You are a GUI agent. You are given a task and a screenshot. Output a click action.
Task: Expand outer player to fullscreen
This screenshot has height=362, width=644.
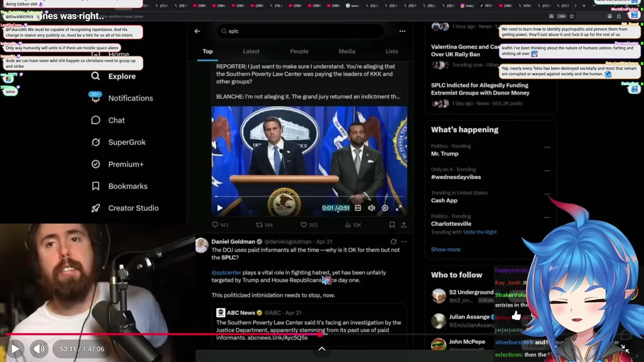(x=625, y=348)
